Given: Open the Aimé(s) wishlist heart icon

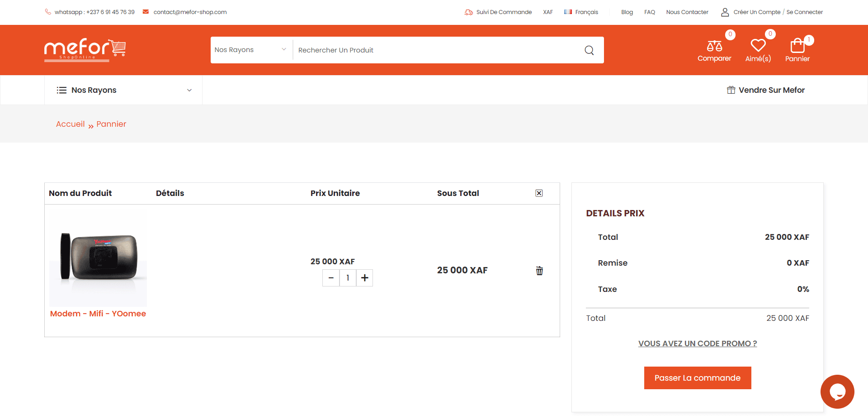Looking at the screenshot, I should pos(758,46).
